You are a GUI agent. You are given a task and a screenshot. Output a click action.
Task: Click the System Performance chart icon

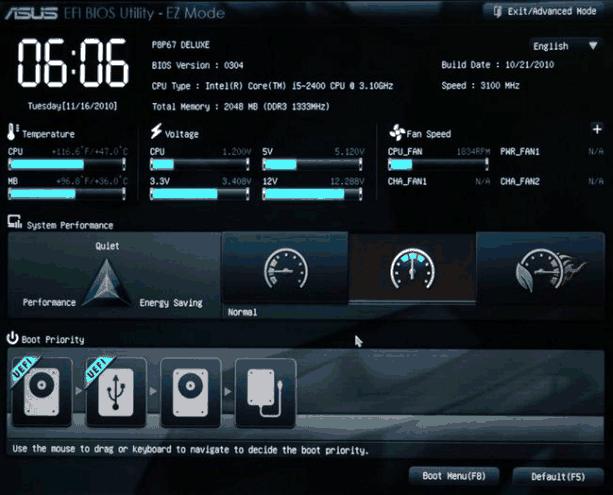tap(14, 222)
